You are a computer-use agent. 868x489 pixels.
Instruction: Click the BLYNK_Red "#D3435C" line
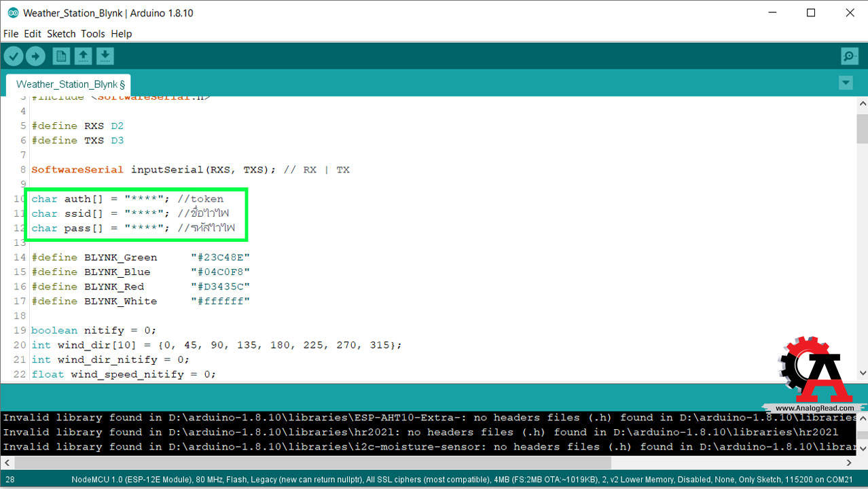(141, 287)
